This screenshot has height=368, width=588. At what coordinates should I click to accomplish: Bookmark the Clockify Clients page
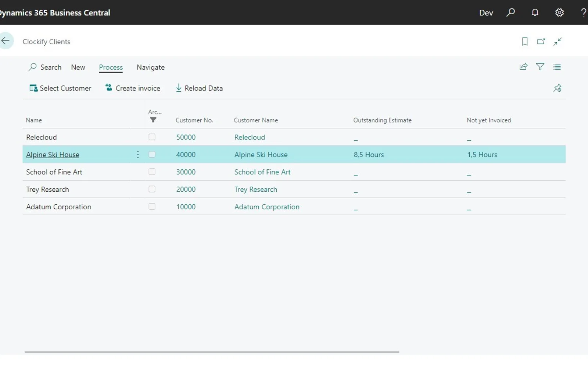coord(525,42)
